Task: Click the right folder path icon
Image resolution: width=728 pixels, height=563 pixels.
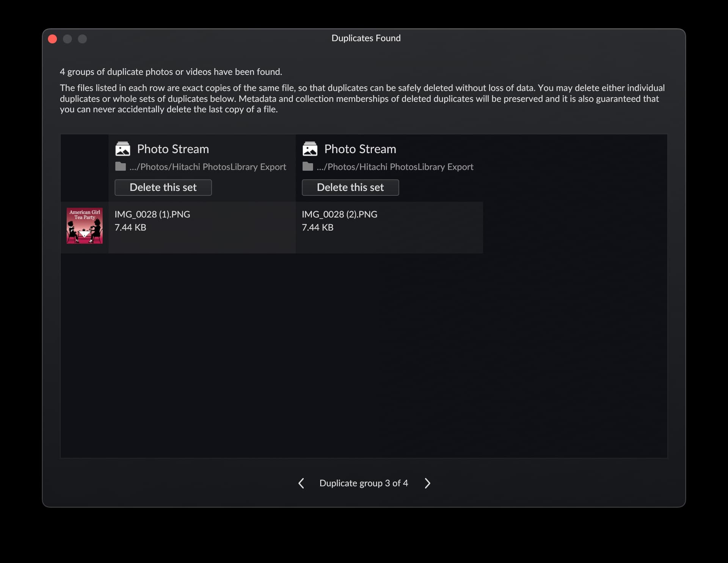Action: [308, 166]
